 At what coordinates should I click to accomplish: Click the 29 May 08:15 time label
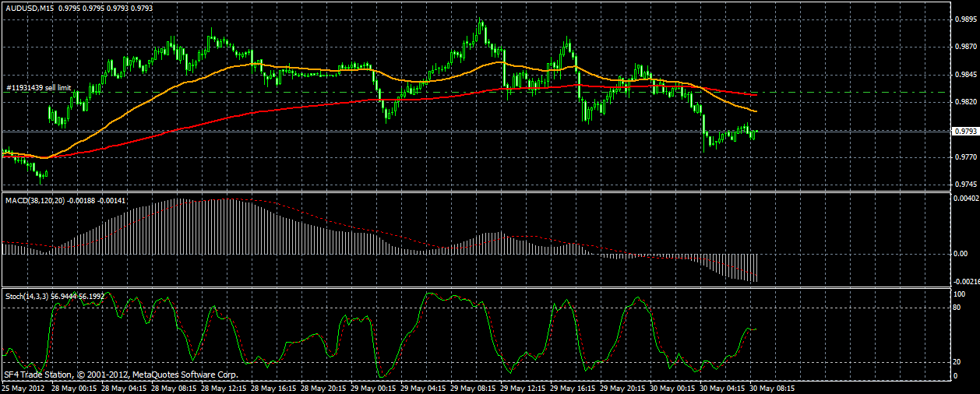coord(471,387)
